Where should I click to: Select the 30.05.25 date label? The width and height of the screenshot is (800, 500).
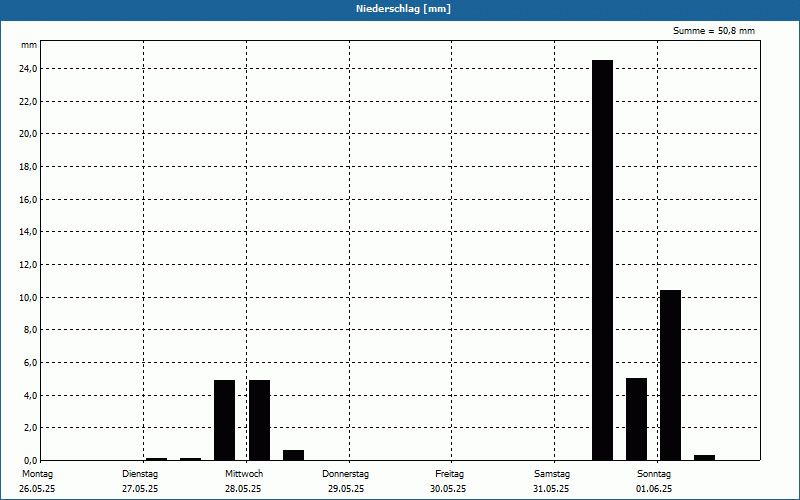tap(448, 489)
